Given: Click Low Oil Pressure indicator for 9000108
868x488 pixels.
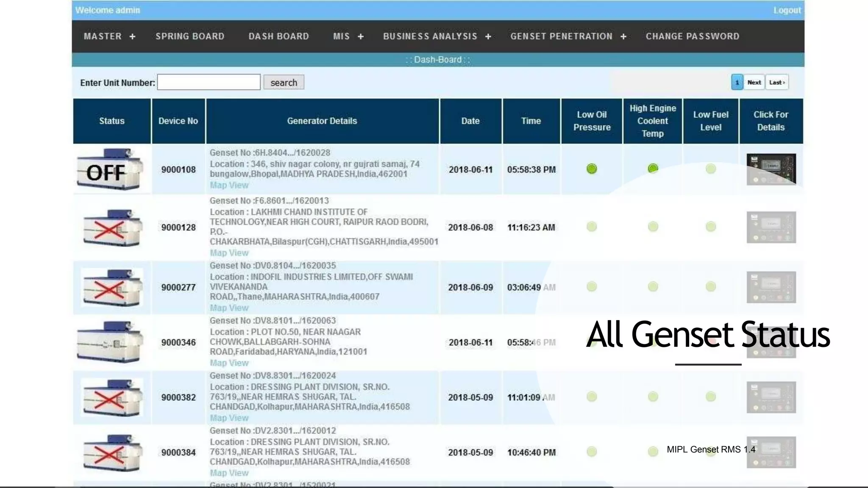Looking at the screenshot, I should point(592,169).
